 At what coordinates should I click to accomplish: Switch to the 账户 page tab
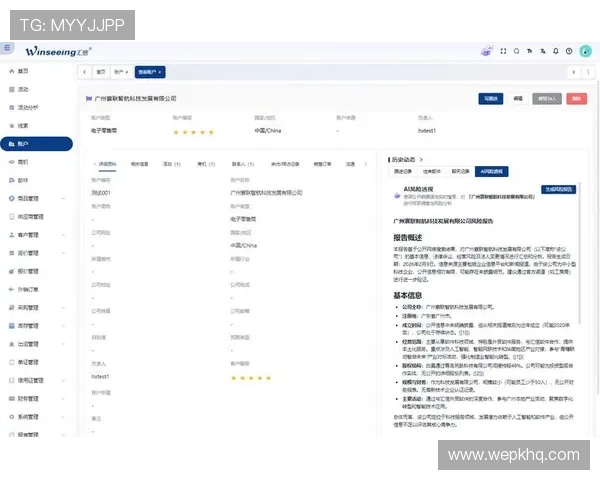(x=121, y=72)
